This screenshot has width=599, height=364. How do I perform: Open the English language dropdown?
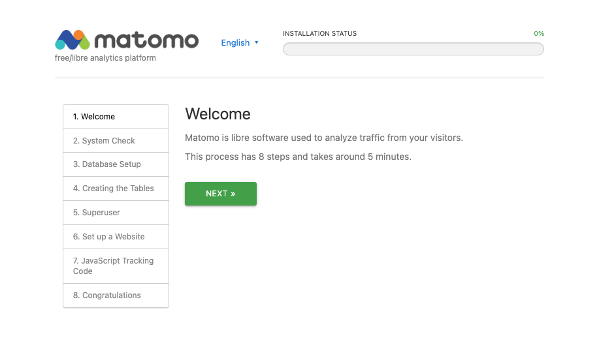click(240, 43)
